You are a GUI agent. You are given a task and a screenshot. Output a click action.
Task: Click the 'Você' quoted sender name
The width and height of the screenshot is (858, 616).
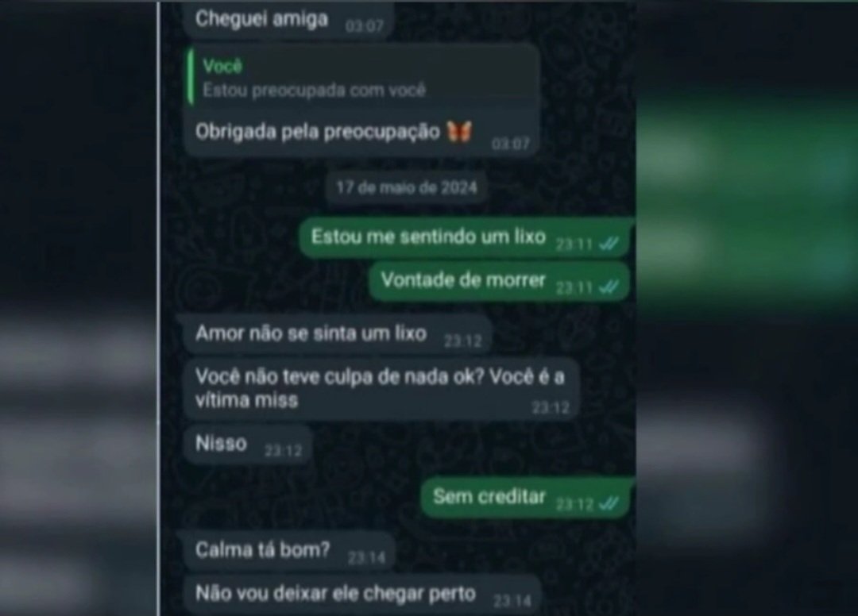point(222,66)
